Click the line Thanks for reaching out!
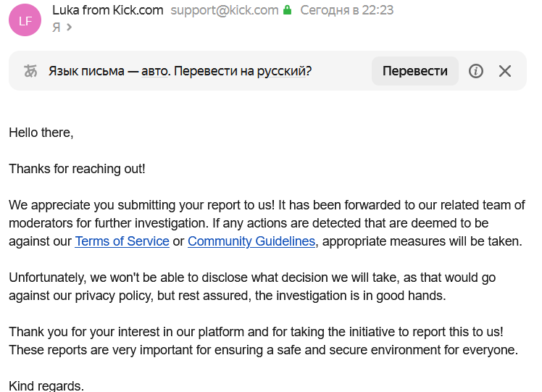Image resolution: width=542 pixels, height=392 pixels. 77,169
